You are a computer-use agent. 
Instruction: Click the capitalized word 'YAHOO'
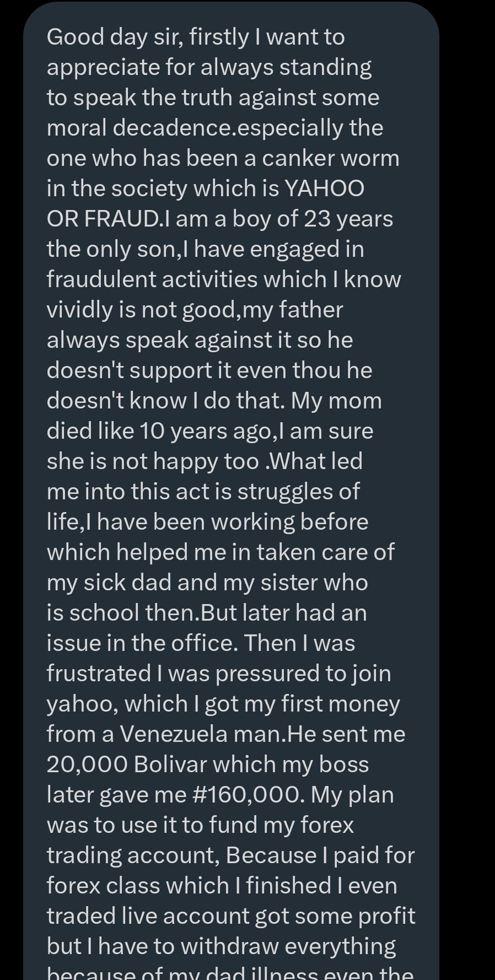click(324, 189)
